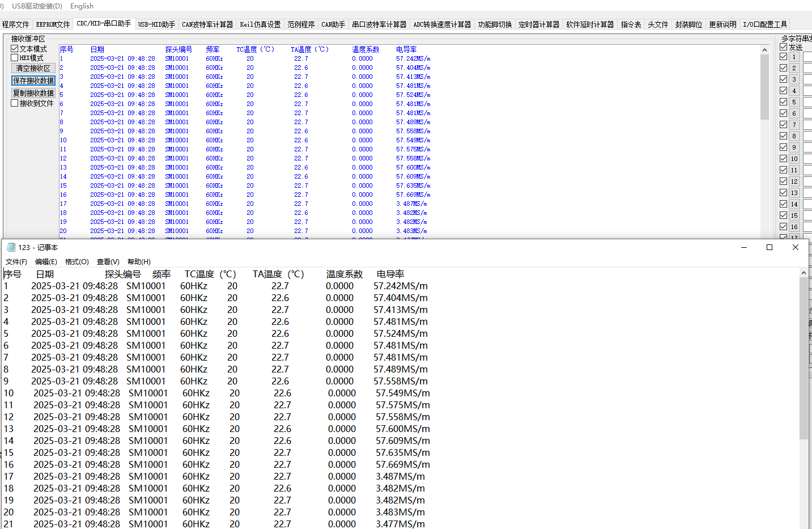Uncheck the 文本模式 checkbox

click(15, 49)
